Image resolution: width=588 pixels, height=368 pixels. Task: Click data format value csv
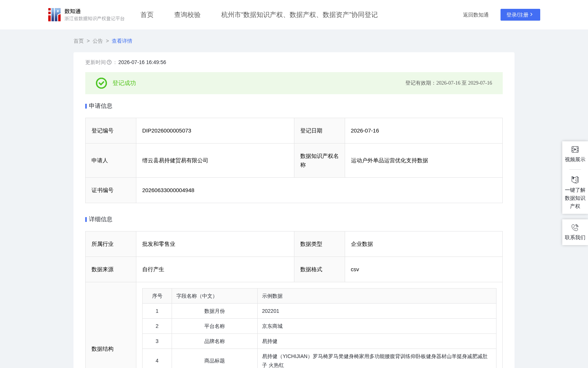coord(355,269)
